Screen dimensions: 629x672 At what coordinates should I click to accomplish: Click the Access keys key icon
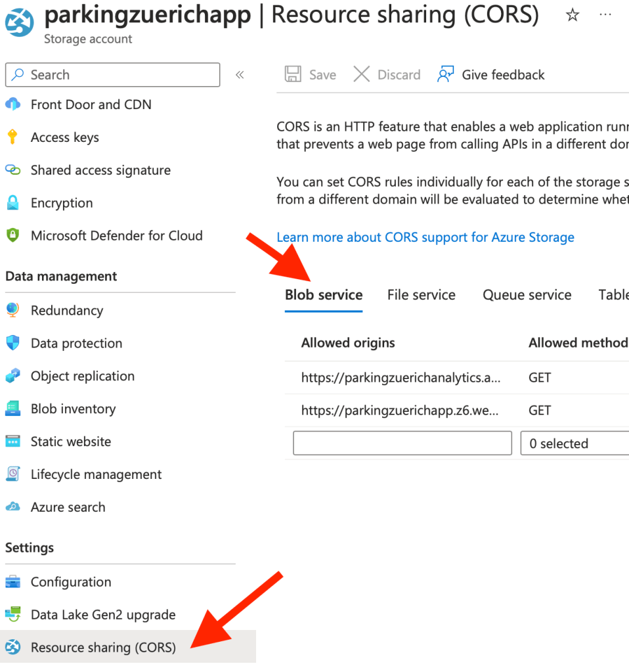(x=12, y=137)
